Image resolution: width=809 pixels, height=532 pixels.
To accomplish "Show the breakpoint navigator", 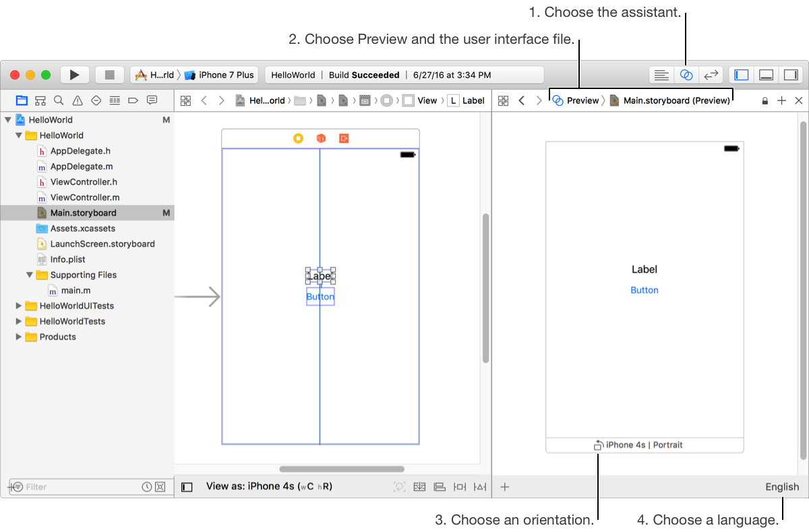I will (x=133, y=100).
